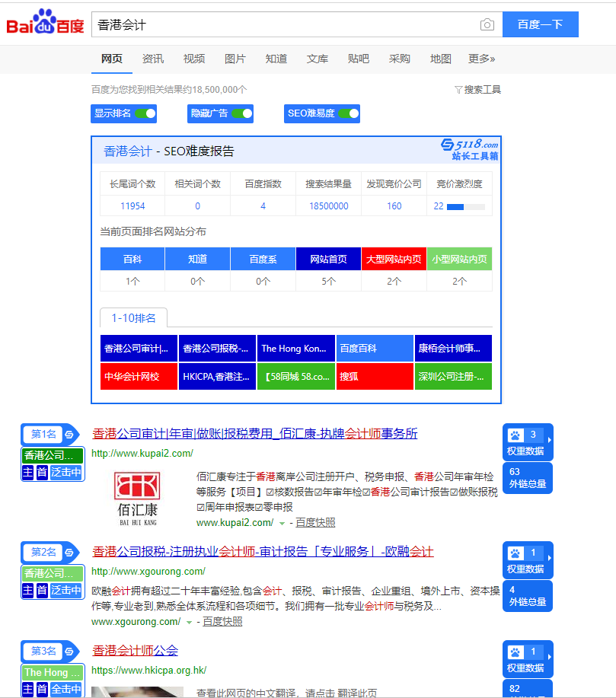
Task: Click the 搜索工具 filter icon
Action: tap(458, 90)
